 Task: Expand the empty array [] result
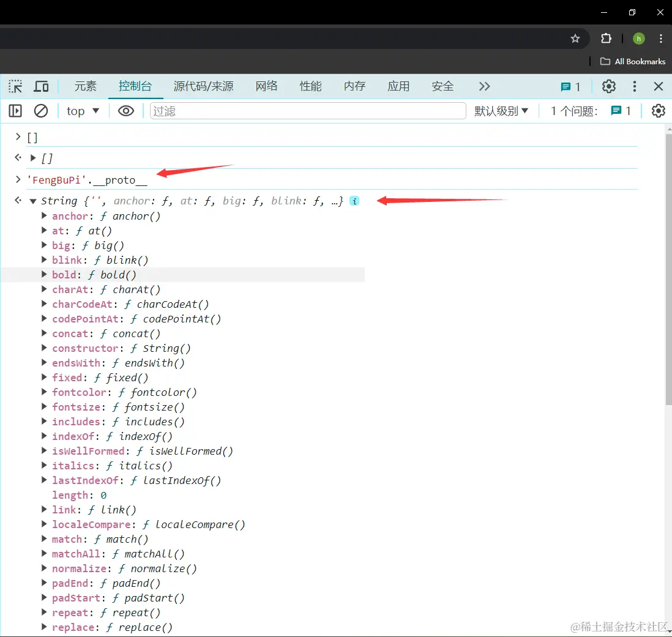(x=33, y=158)
